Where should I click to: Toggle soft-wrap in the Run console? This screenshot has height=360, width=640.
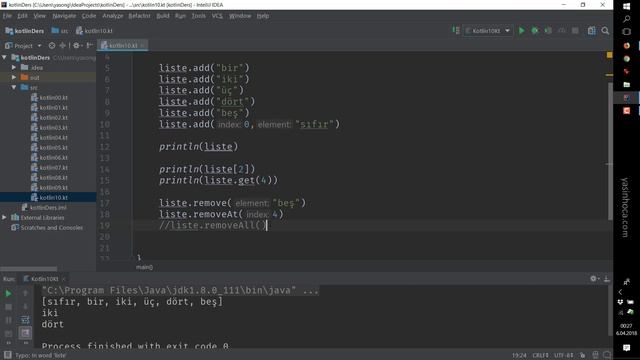(x=25, y=320)
